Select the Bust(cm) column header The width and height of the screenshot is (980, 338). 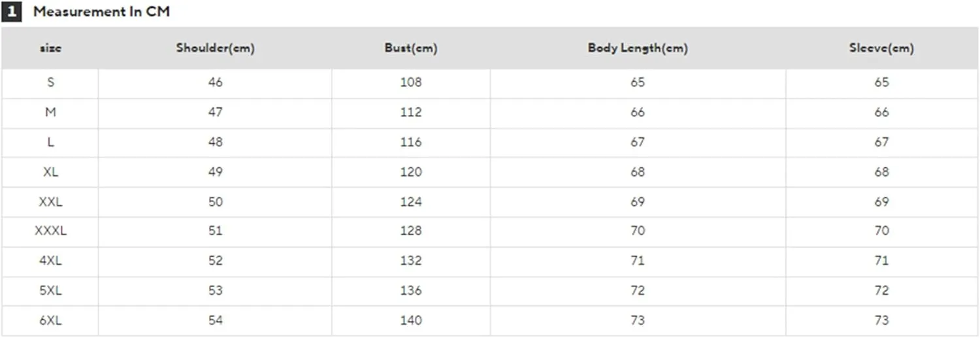pos(411,48)
